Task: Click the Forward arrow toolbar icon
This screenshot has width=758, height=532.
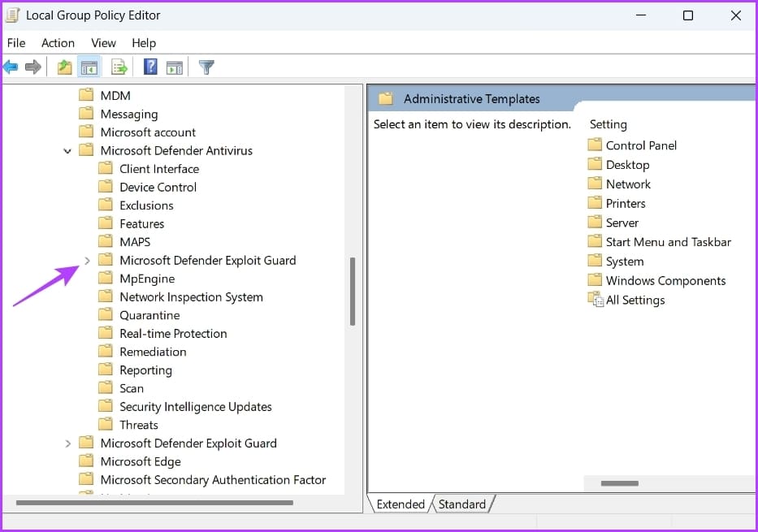Action: coord(32,67)
